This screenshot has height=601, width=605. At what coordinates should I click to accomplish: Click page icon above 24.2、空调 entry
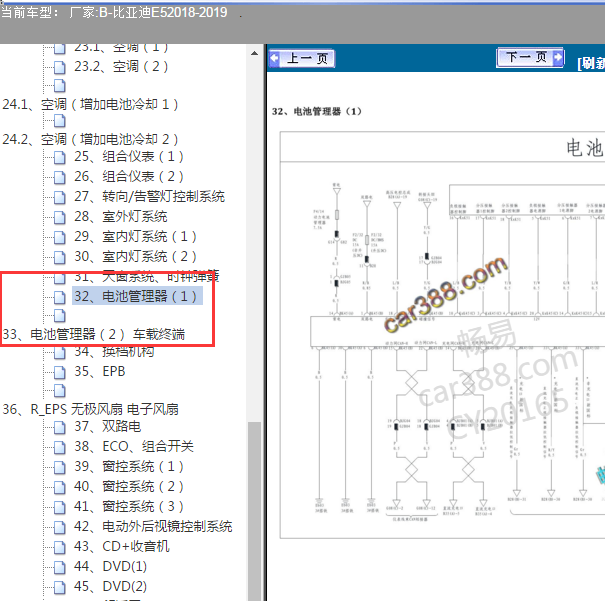coord(59,121)
